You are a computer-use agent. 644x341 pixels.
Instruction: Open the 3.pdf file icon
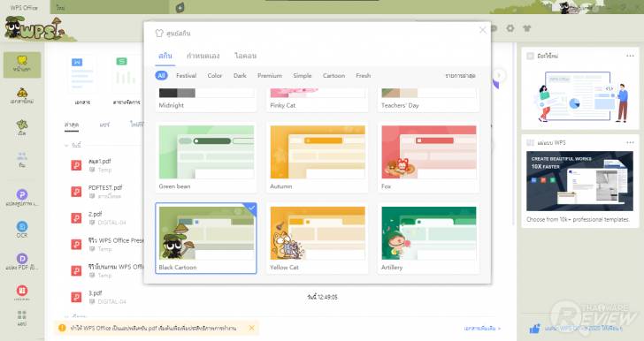pyautogui.click(x=76, y=297)
